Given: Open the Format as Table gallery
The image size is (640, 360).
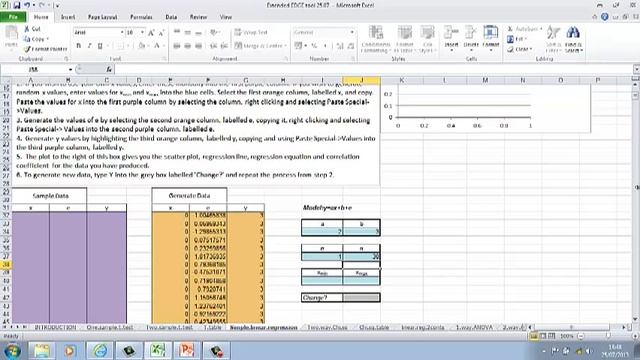Looking at the screenshot, I should point(404,39).
